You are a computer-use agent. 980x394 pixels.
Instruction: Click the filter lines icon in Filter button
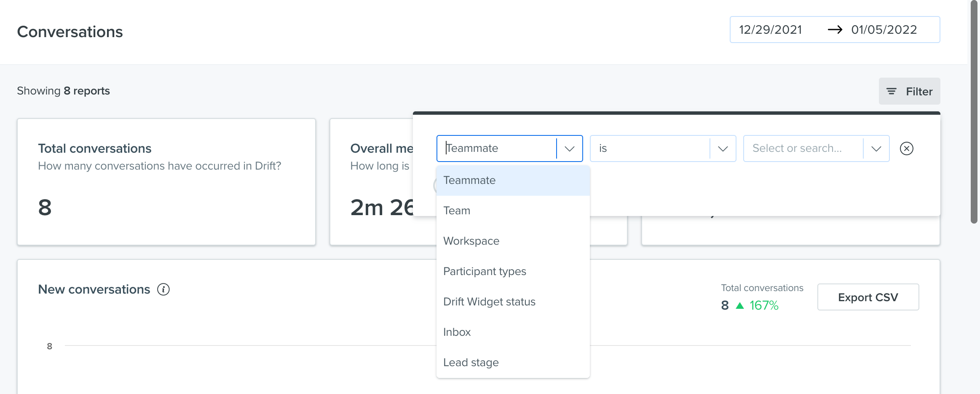pos(891,91)
